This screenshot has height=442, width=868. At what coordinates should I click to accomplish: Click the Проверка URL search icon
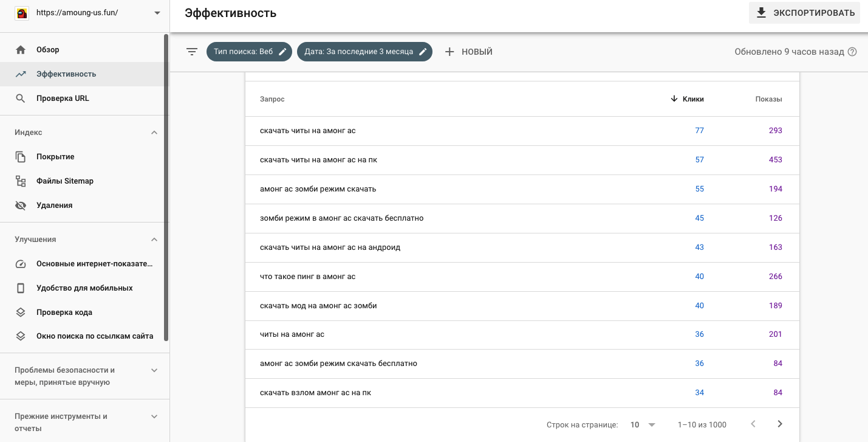click(x=21, y=98)
